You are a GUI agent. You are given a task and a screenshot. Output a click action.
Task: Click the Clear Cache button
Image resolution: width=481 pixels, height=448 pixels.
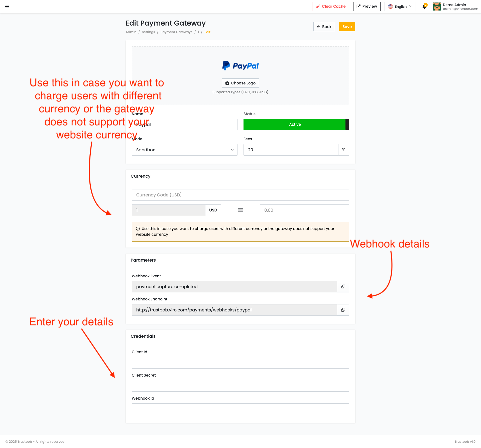pos(330,7)
